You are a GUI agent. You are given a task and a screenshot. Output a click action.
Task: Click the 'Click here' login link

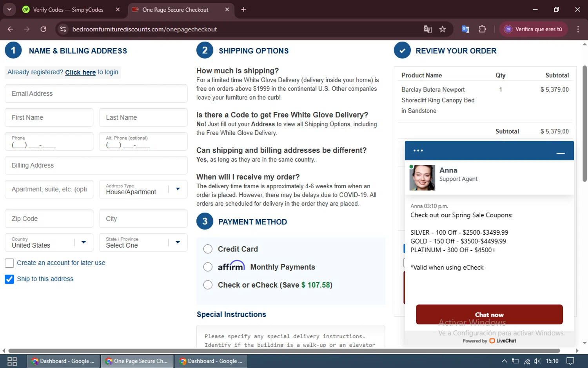80,72
